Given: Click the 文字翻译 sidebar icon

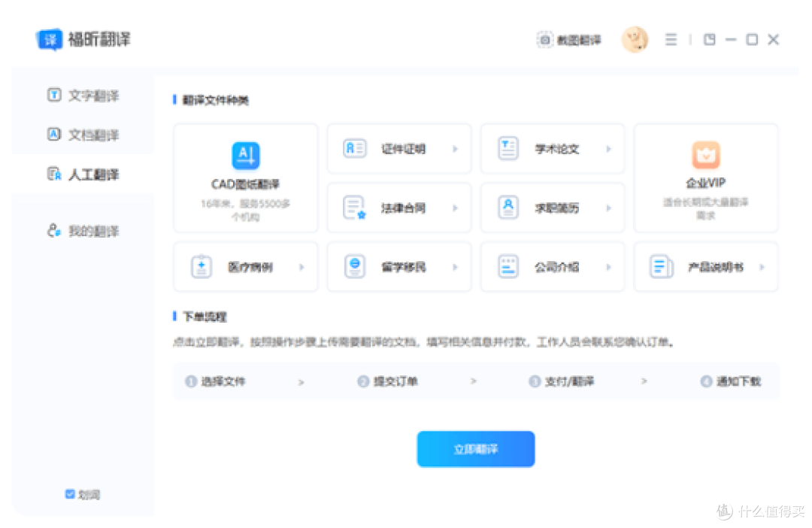Looking at the screenshot, I should (x=54, y=95).
